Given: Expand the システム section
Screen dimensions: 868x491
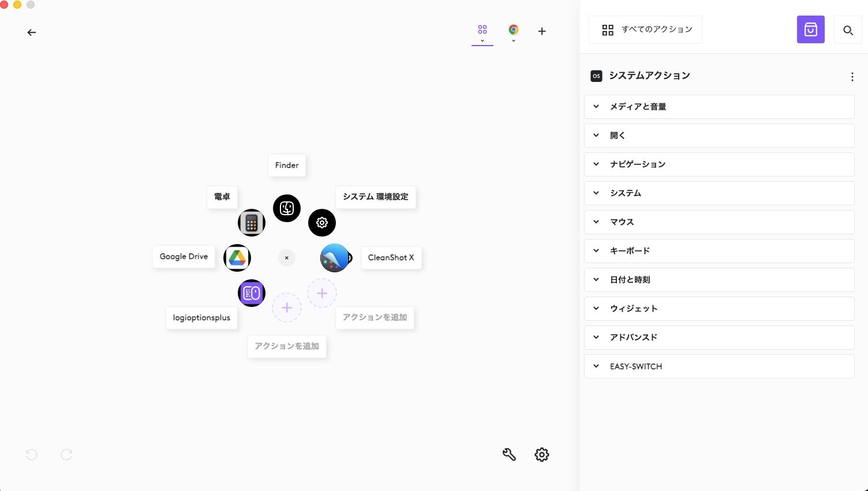Looking at the screenshot, I should [x=719, y=193].
